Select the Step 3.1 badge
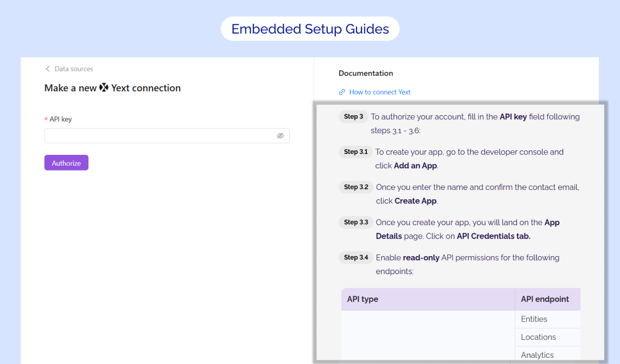 (355, 152)
